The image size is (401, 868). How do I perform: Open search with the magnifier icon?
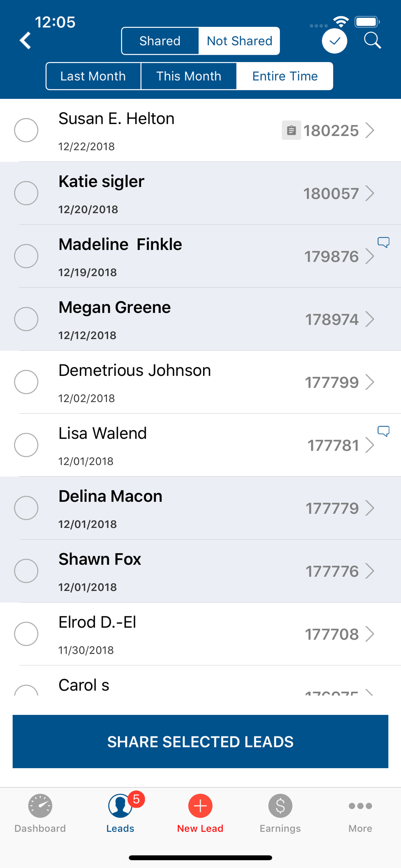click(372, 41)
